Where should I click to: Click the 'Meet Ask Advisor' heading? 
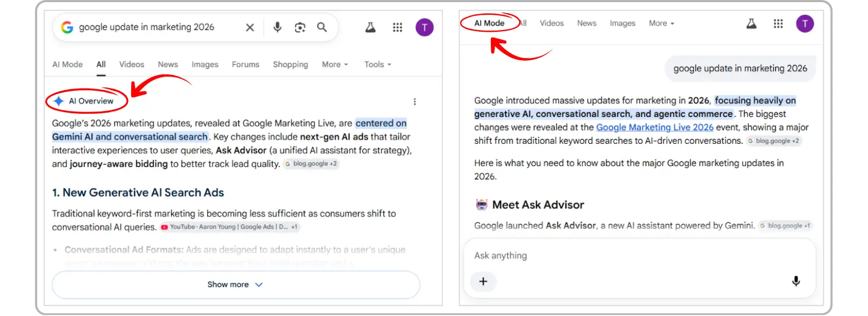[538, 205]
